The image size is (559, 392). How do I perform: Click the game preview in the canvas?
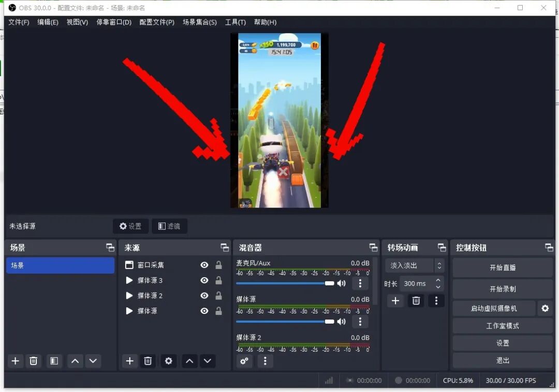pyautogui.click(x=279, y=120)
